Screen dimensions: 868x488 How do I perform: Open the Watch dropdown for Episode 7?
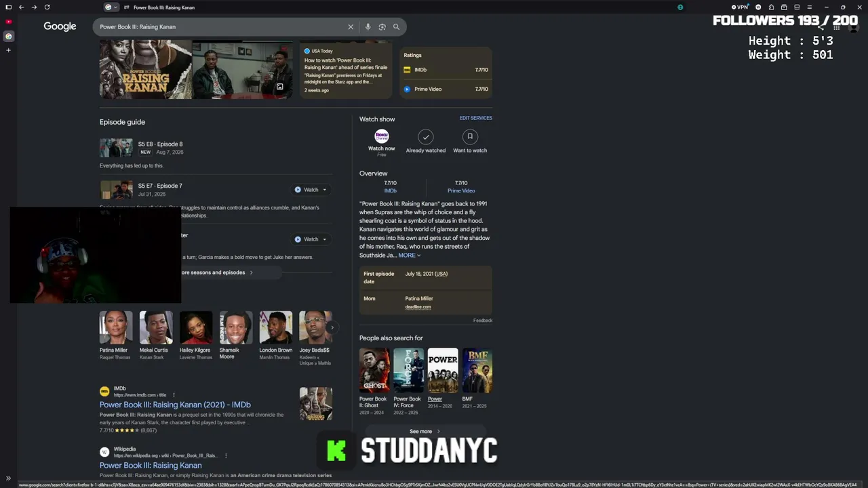point(311,190)
